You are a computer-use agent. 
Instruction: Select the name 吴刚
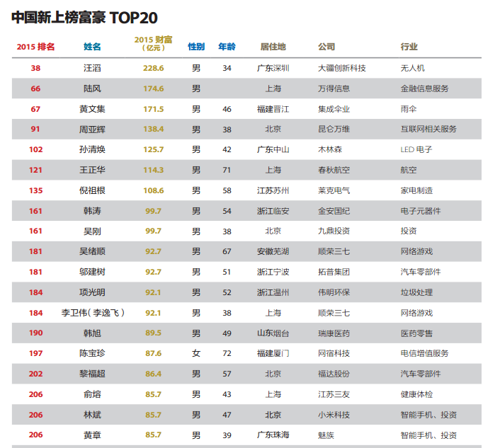(x=92, y=231)
